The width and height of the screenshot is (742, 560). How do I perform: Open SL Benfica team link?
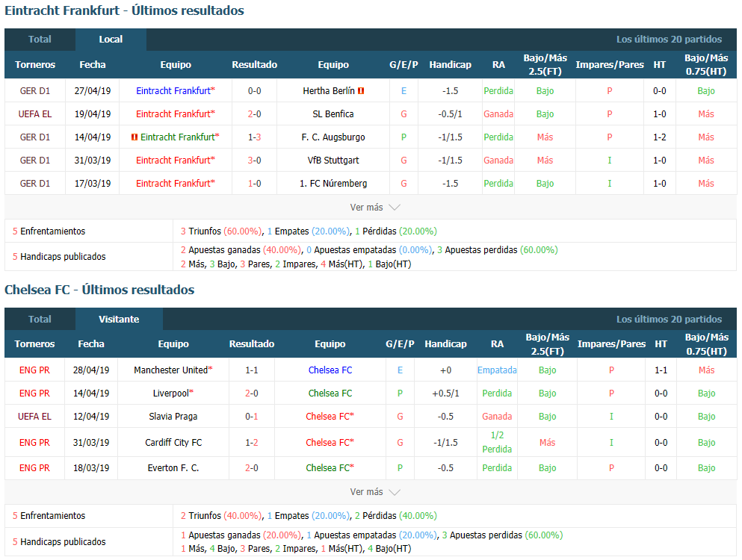coord(333,114)
